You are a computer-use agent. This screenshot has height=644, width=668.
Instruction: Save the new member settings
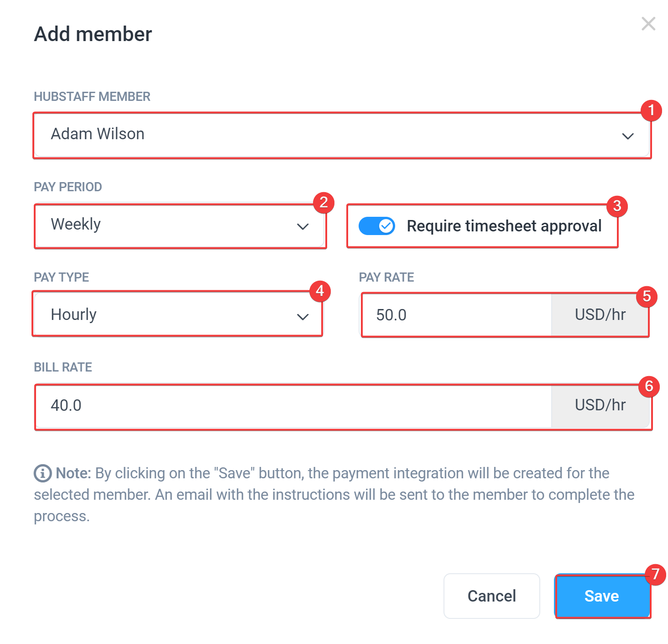(602, 596)
